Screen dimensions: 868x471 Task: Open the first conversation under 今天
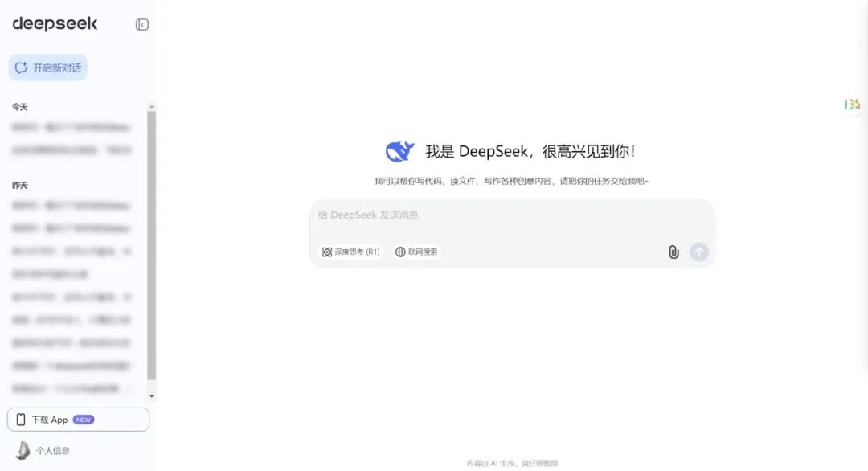[72, 127]
